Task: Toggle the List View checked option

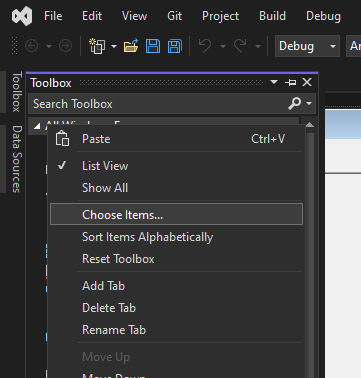Action: (176, 166)
